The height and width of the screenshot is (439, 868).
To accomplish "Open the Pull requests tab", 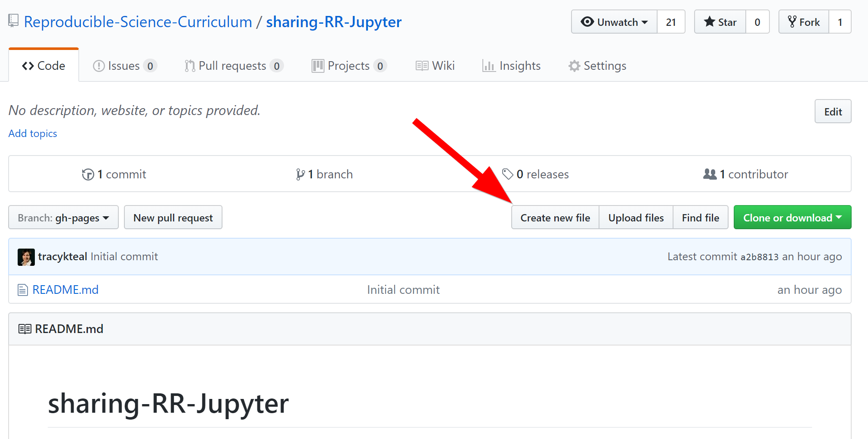I will pos(234,65).
